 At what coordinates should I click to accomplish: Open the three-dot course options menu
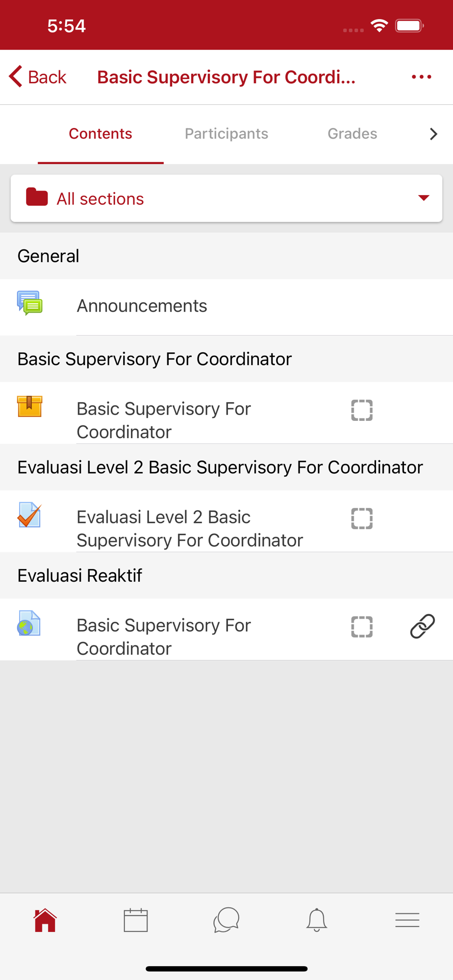coord(421,77)
